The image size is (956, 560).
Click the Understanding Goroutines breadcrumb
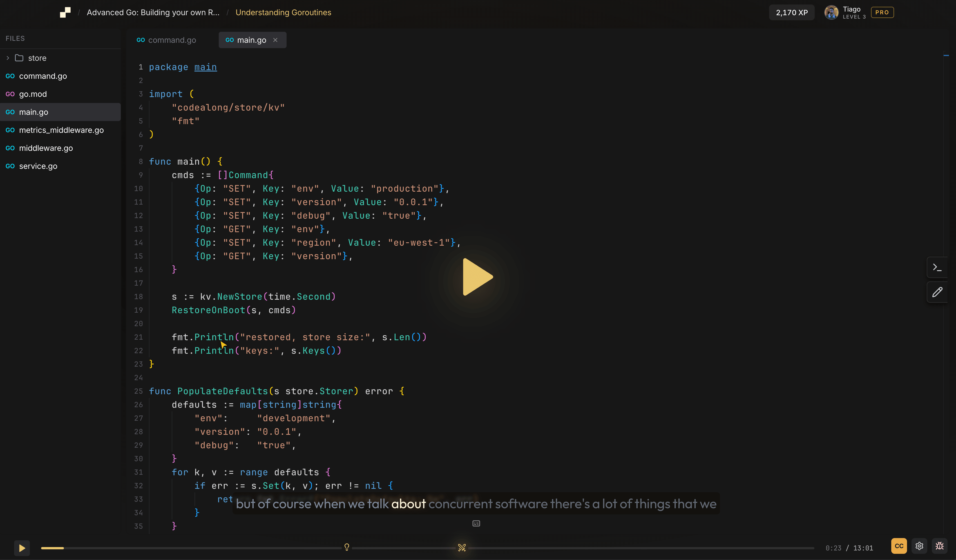(x=283, y=12)
